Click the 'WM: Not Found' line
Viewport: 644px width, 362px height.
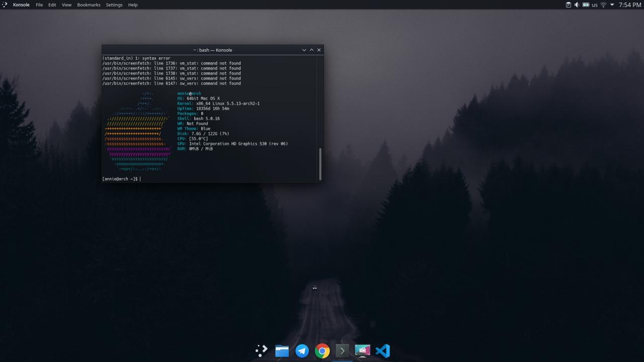[193, 124]
